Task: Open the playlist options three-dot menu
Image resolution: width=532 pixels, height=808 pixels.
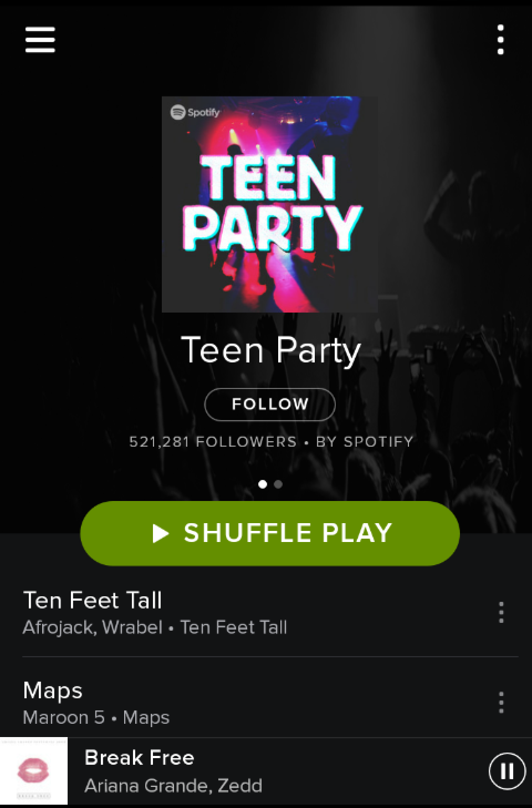Action: coord(500,40)
